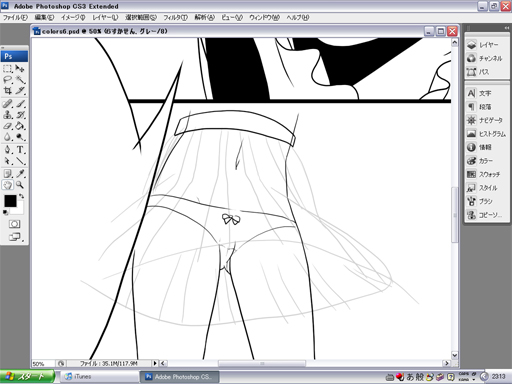Viewport: 512px width, 384px height.
Task: Select the Clone Stamp tool
Action: coord(8,115)
